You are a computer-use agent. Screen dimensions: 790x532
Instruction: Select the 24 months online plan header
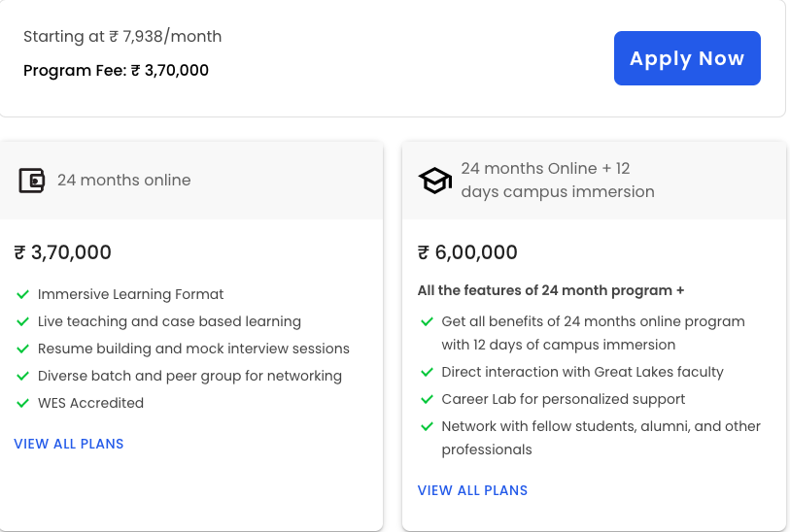coord(123,181)
